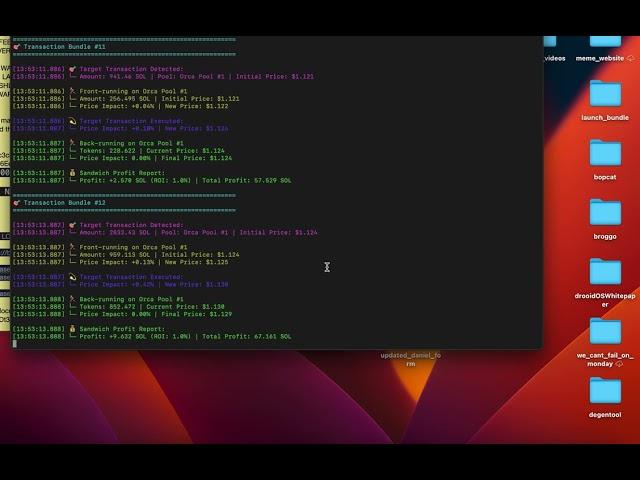Click the Transaction Bundle #12 header
The width and height of the screenshot is (640, 480).
tap(60, 203)
